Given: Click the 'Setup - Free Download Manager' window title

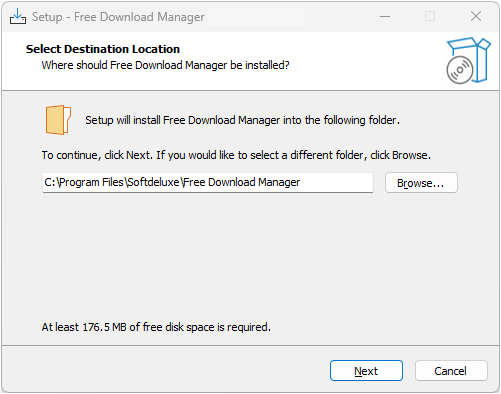Looking at the screenshot, I should tap(118, 17).
